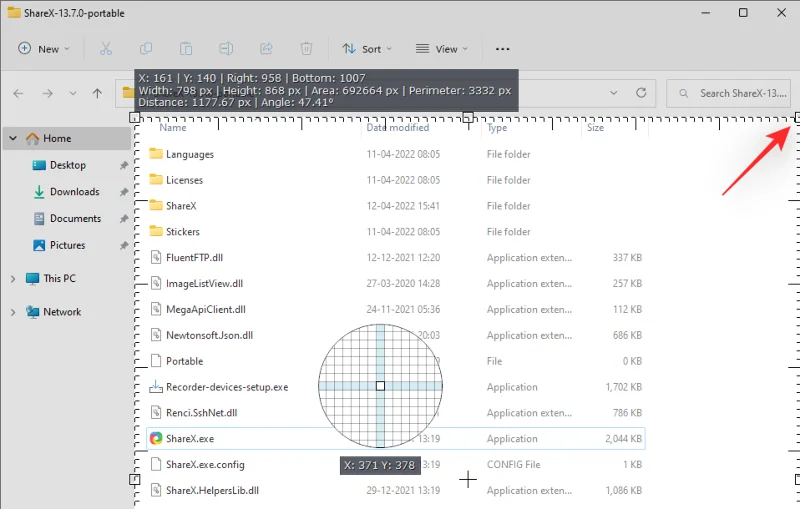Click the Share icon in toolbar
Image resolution: width=800 pixels, height=509 pixels.
coord(266,49)
